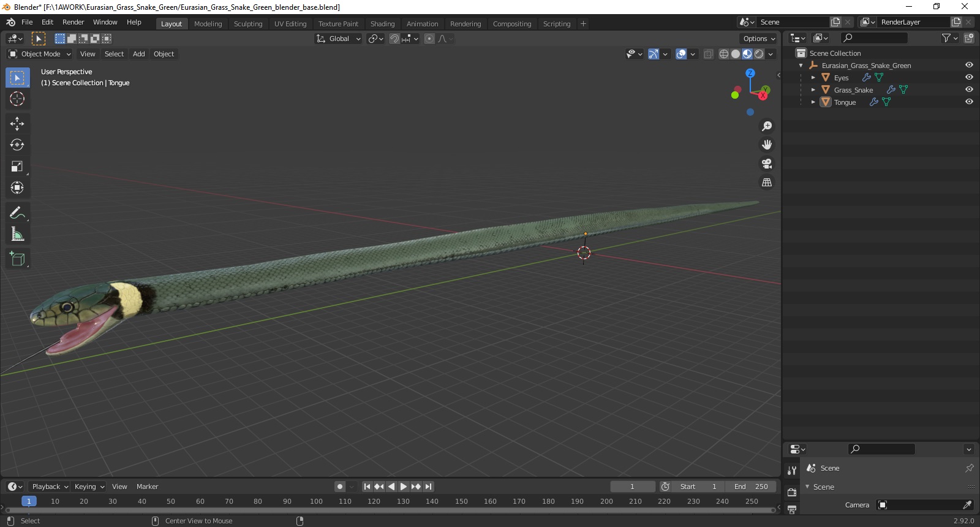Click the add workspace plus button
Viewport: 980px width, 527px height.
point(583,23)
